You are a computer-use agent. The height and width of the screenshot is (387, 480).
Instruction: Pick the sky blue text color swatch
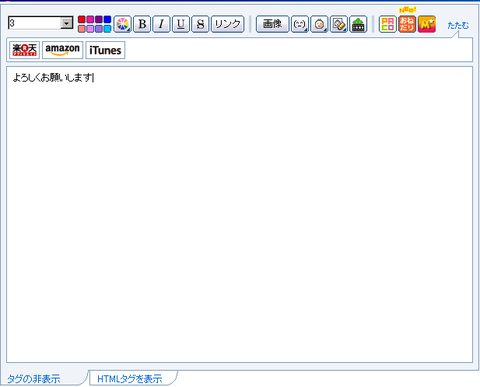[x=107, y=29]
